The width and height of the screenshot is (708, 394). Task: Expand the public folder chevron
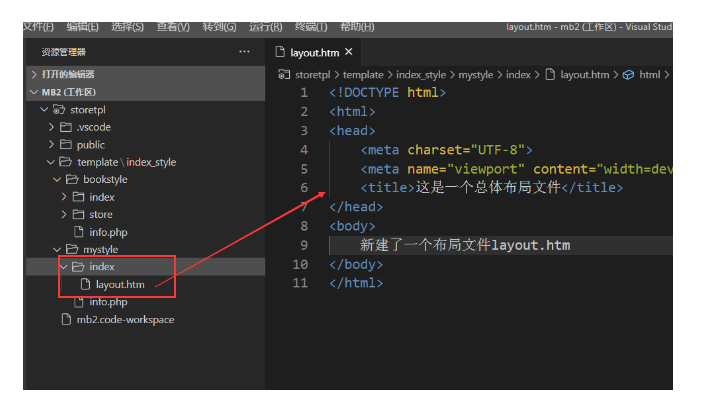click(51, 144)
